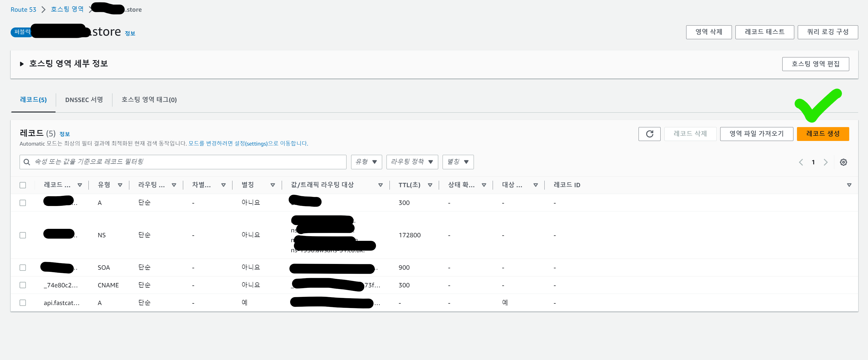Switch to DNSSEC 서명 tab
This screenshot has width=868, height=360.
pos(84,100)
